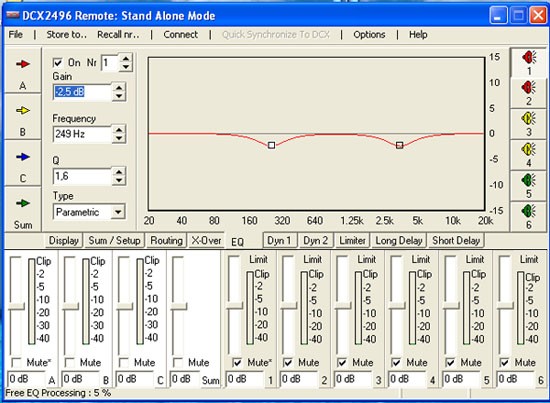
Task: Select Sum green arrow icon
Action: tap(23, 203)
